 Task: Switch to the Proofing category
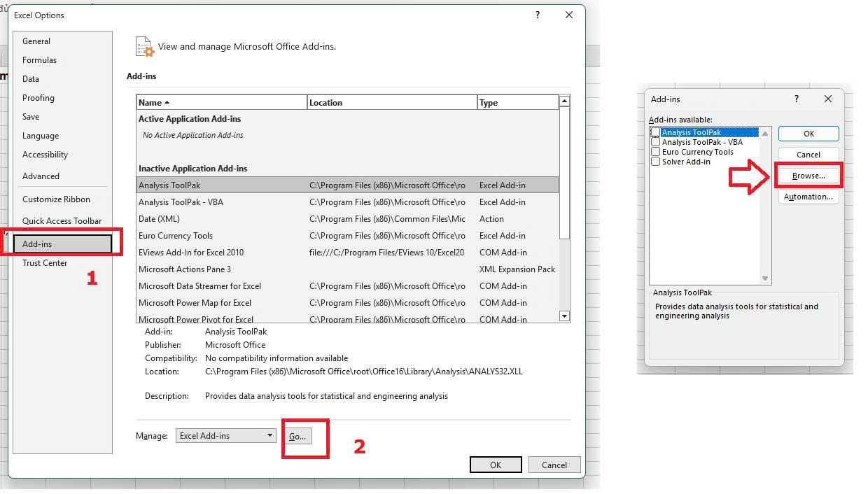pos(38,98)
